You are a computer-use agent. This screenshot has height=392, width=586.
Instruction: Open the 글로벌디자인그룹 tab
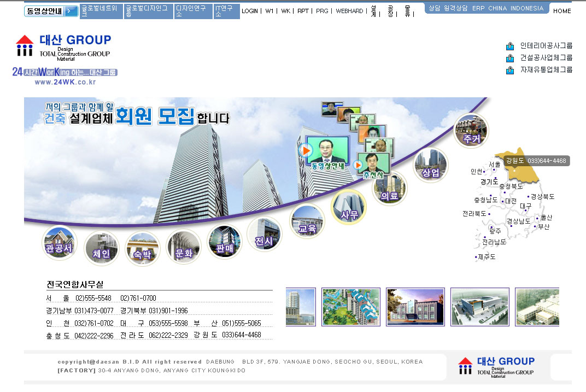[148, 11]
